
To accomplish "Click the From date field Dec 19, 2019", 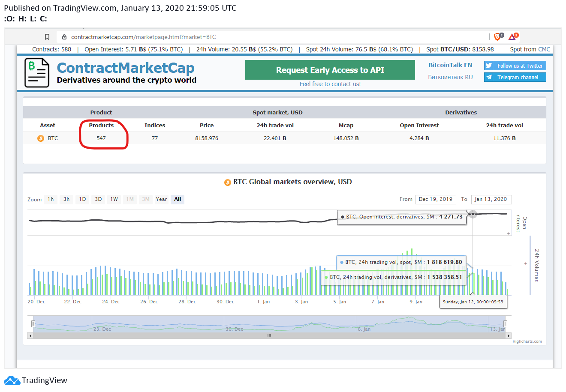I will point(436,199).
